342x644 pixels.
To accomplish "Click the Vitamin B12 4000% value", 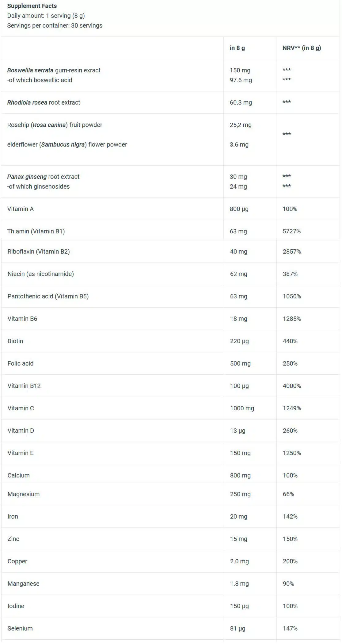I will point(292,386).
